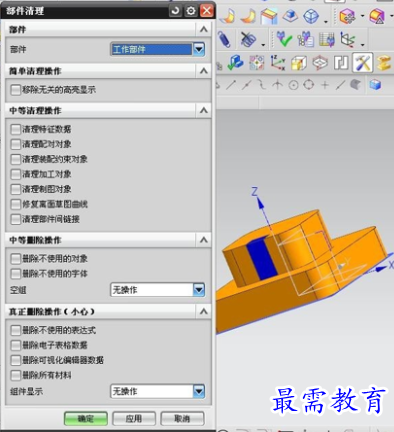Image resolution: width=394 pixels, height=432 pixels.
Task: Click the colorful dotted pattern square icon
Action: 257,63
